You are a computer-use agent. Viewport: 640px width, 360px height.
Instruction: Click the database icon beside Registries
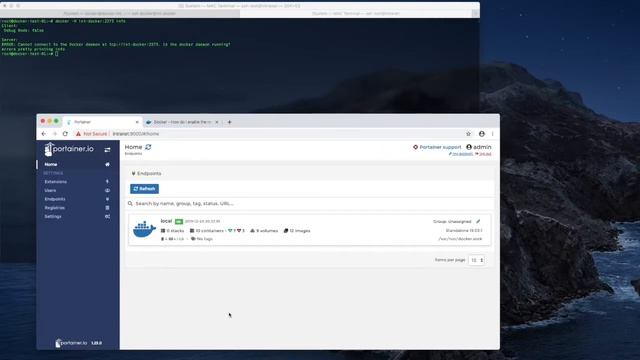(x=107, y=208)
